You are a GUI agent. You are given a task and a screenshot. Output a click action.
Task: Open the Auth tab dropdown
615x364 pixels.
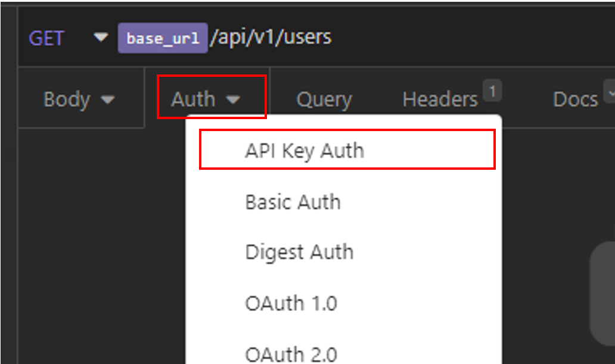[206, 99]
